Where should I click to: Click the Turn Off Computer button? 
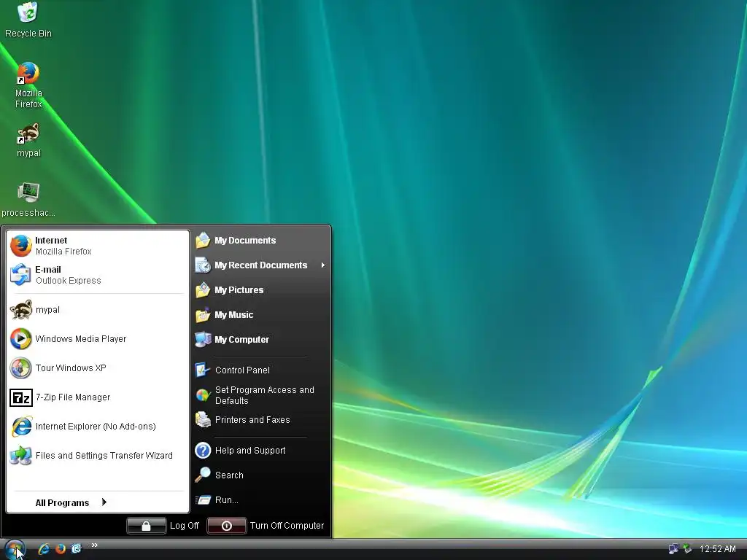pos(266,525)
